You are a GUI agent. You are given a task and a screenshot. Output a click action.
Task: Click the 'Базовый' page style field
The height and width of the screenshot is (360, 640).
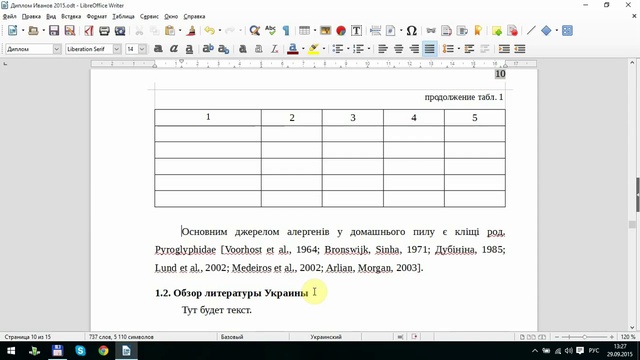232,337
